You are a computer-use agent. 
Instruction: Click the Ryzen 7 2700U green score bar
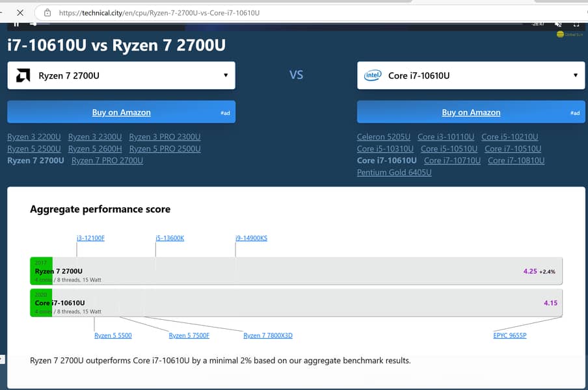41,271
